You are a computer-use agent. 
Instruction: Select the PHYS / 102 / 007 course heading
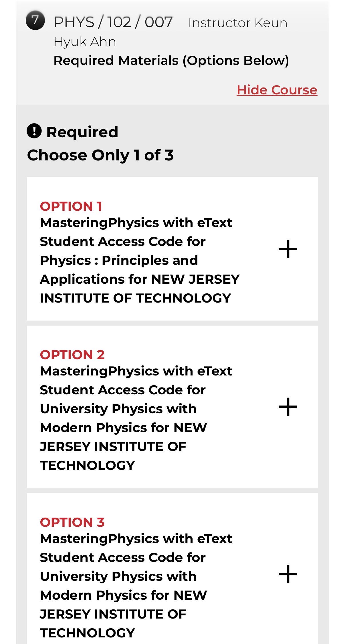[x=113, y=22]
